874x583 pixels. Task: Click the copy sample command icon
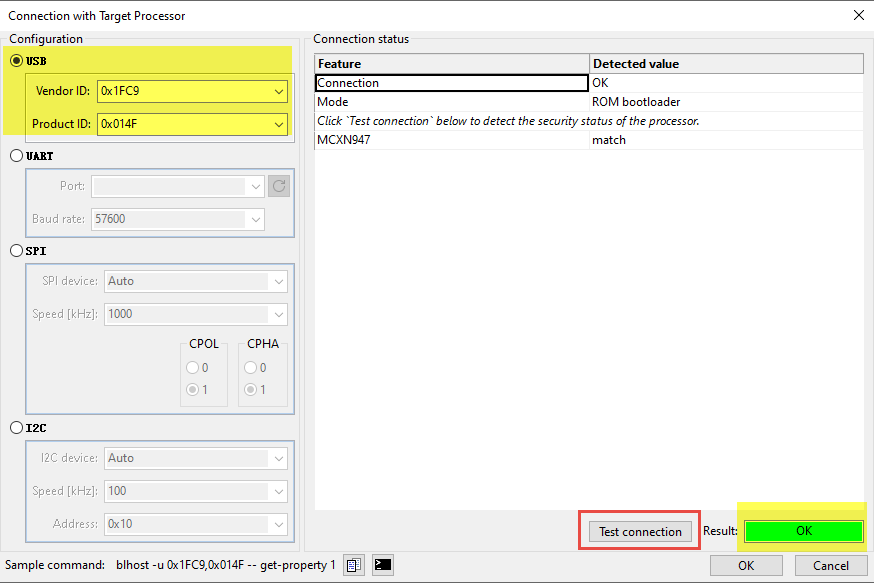click(353, 565)
